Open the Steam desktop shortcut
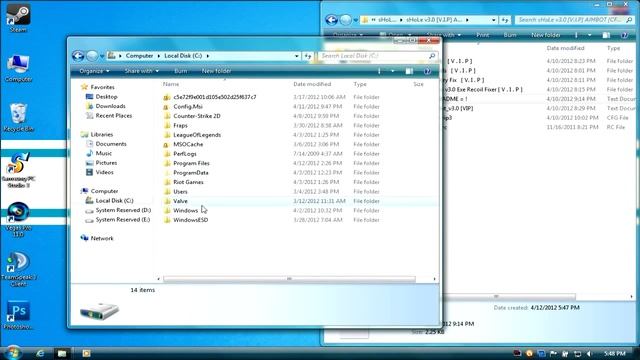This screenshot has width=640, height=360. [18, 18]
